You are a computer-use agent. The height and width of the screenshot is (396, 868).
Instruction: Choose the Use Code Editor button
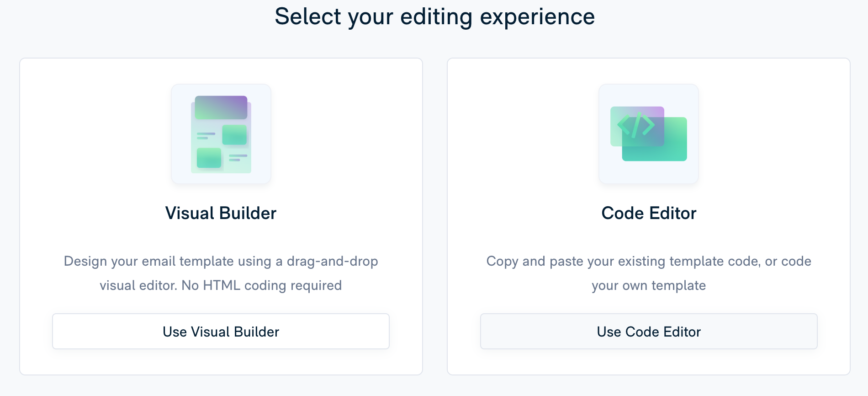pyautogui.click(x=649, y=332)
